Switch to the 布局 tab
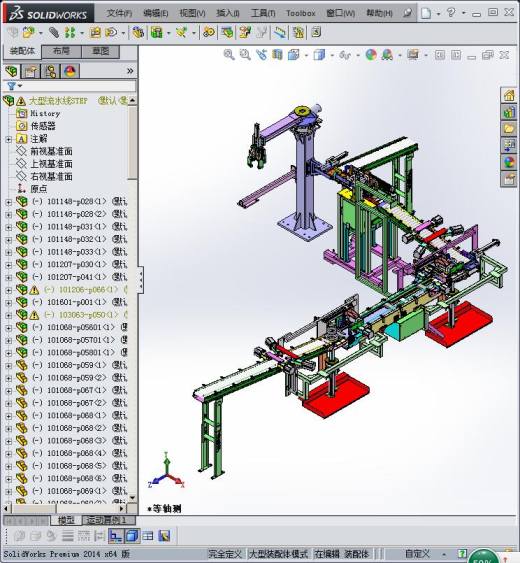The height and width of the screenshot is (563, 520). click(x=61, y=51)
